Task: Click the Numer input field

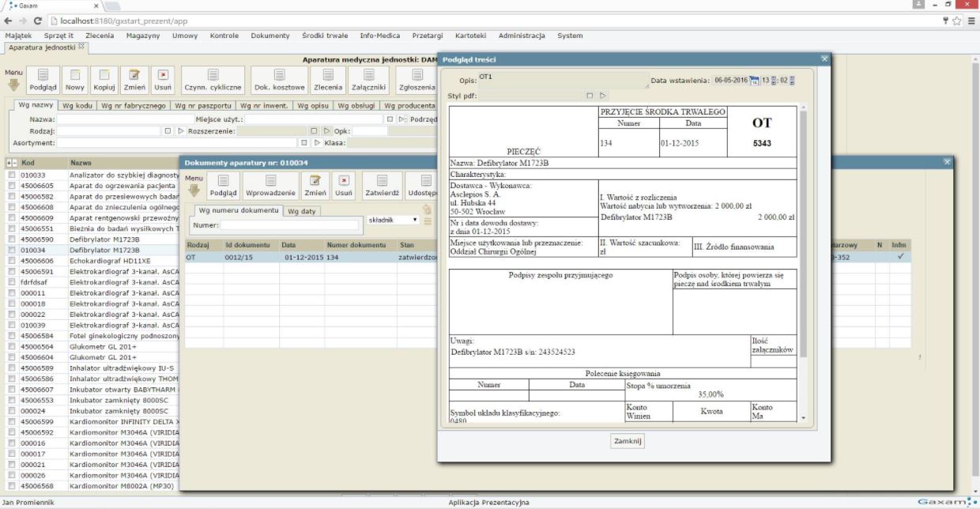Action: pos(290,225)
